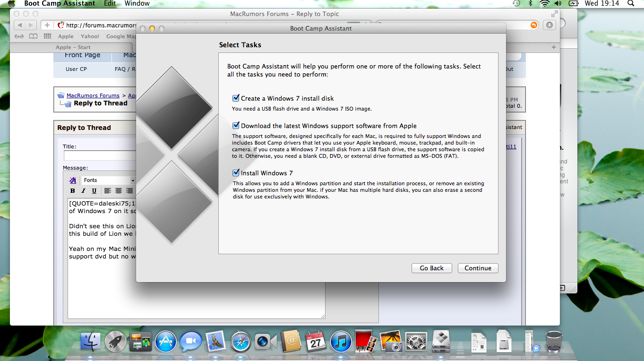Screen dimensions: 644x361
Task: Click the MacRumors Forums breadcrumb link
Action: coord(93,95)
